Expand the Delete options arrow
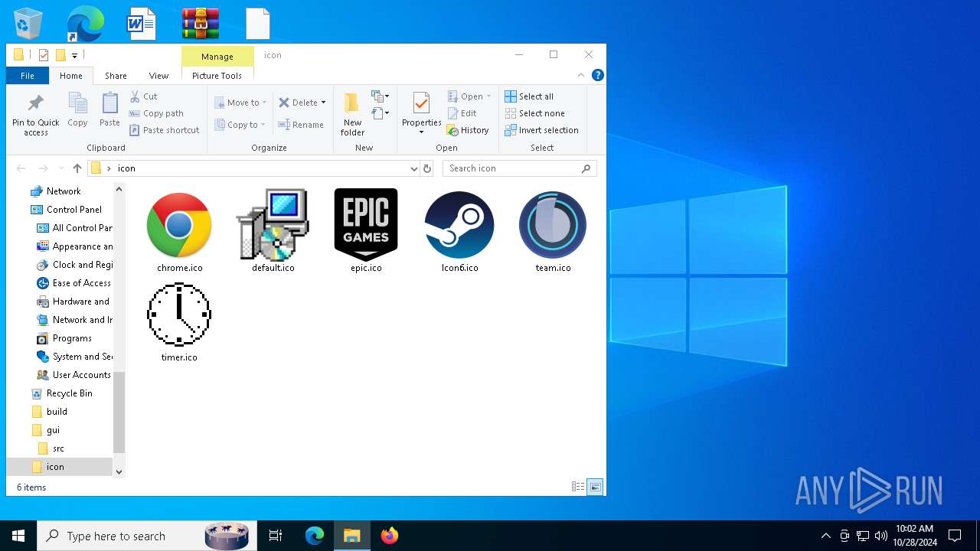The height and width of the screenshot is (551, 980). (x=323, y=103)
